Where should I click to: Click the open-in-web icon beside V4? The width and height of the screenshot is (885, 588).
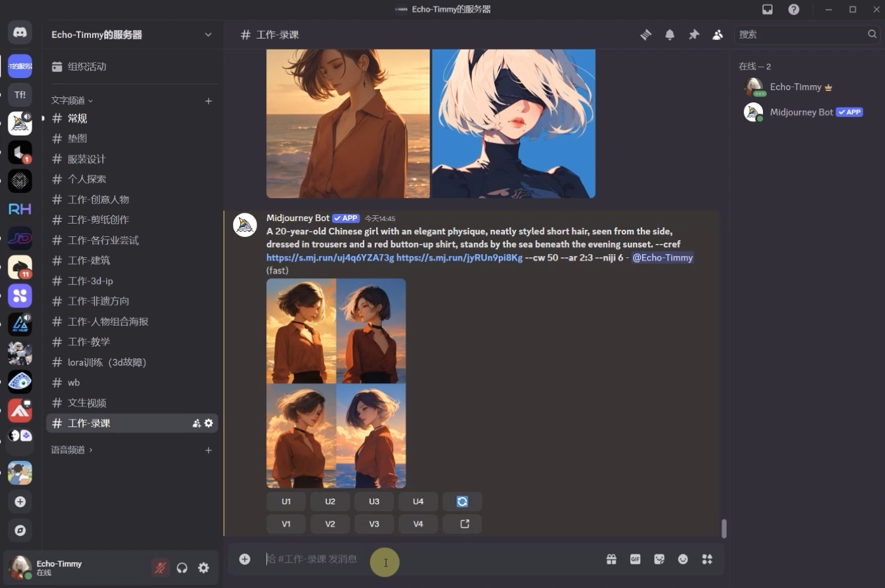tap(462, 524)
